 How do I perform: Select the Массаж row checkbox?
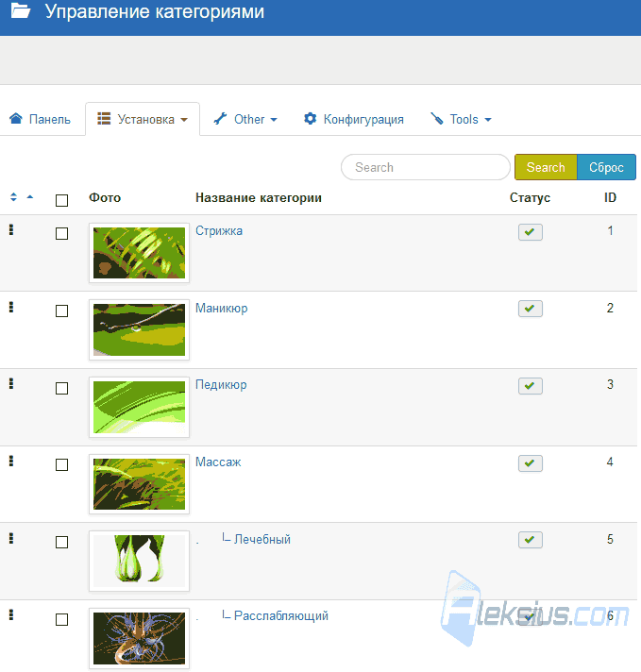[61, 464]
